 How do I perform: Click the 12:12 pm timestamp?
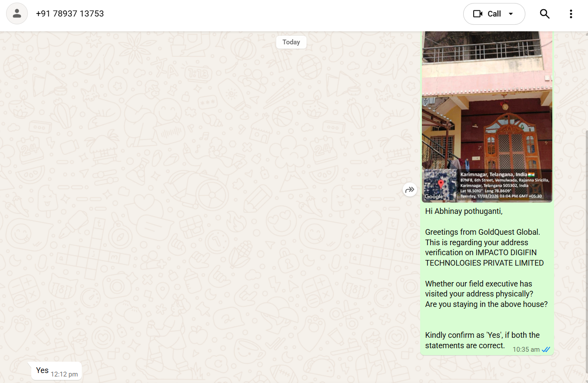coord(64,374)
